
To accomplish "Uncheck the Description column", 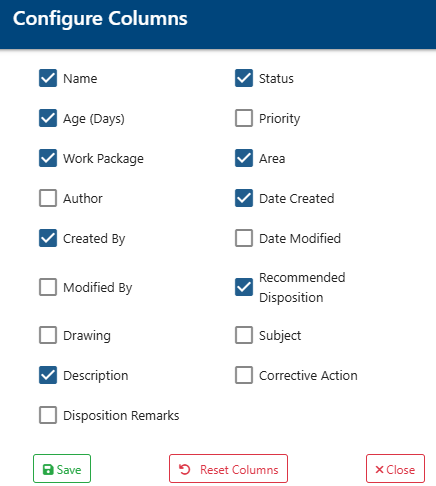I will (x=48, y=375).
